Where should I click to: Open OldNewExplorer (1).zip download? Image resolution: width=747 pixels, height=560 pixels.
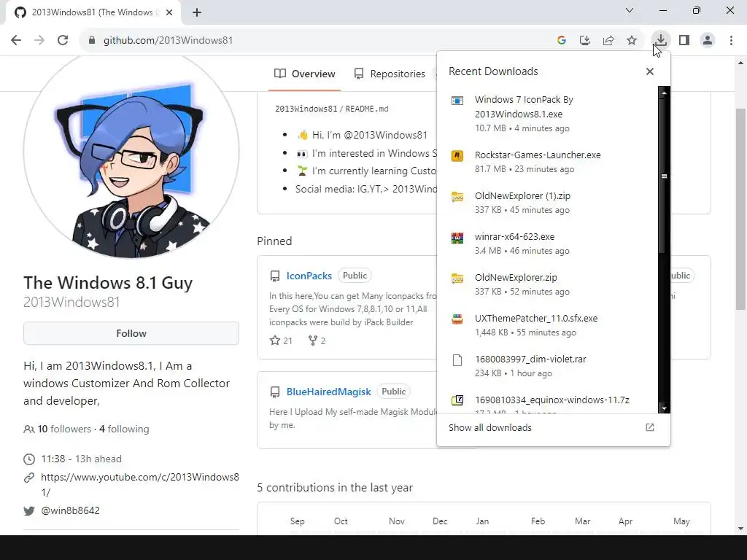pyautogui.click(x=548, y=203)
